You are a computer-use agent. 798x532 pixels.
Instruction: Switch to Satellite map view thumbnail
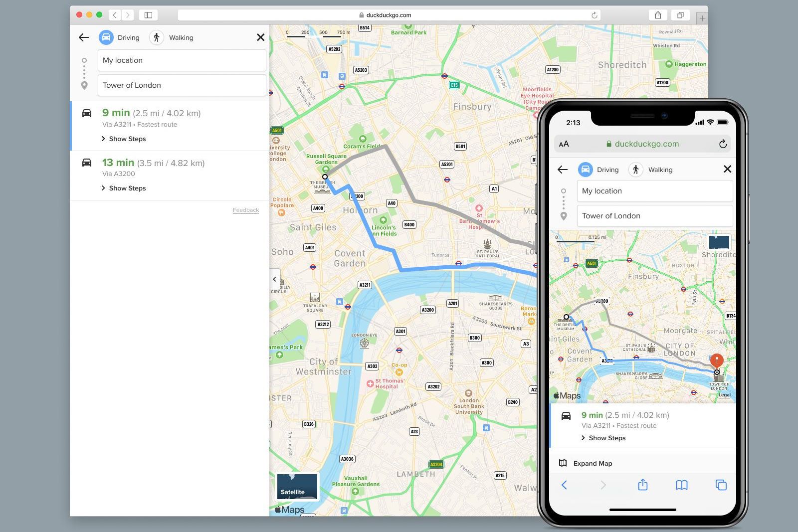[297, 486]
